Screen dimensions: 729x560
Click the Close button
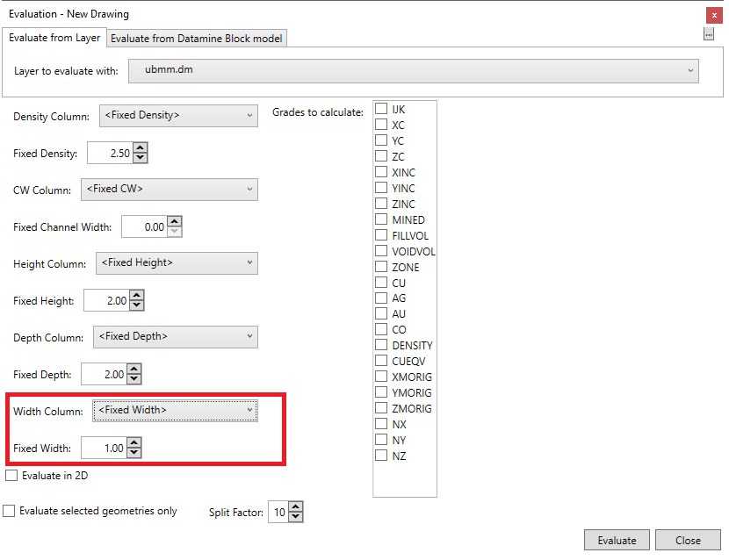688,540
